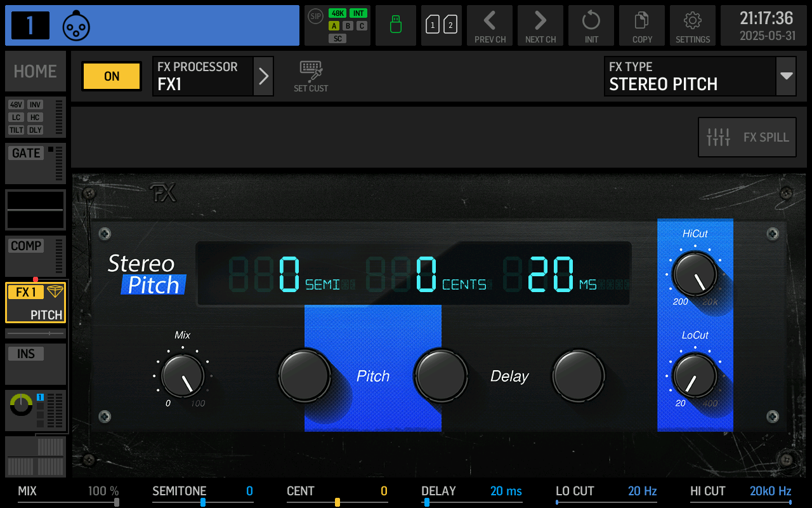The height and width of the screenshot is (508, 812).
Task: Click the Mix knob on the Stereo Pitch rack
Action: pos(183,376)
